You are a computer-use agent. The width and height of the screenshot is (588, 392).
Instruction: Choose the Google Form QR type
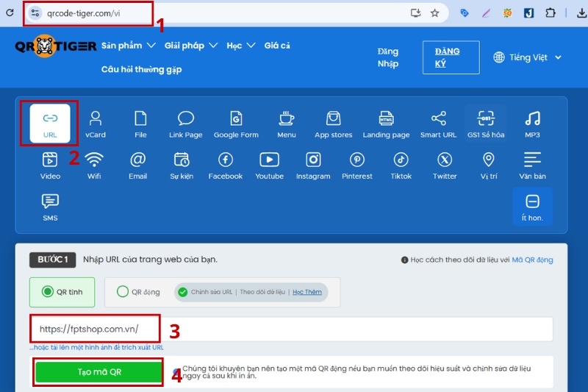[236, 124]
